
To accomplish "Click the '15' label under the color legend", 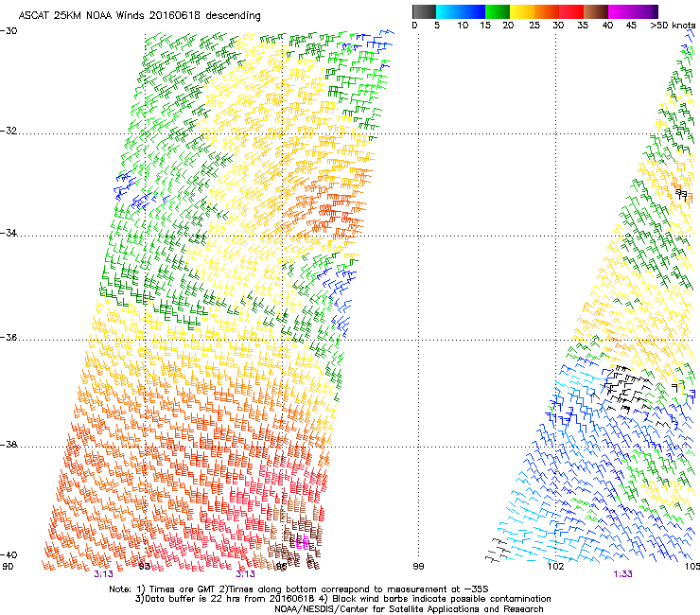I will [485, 26].
